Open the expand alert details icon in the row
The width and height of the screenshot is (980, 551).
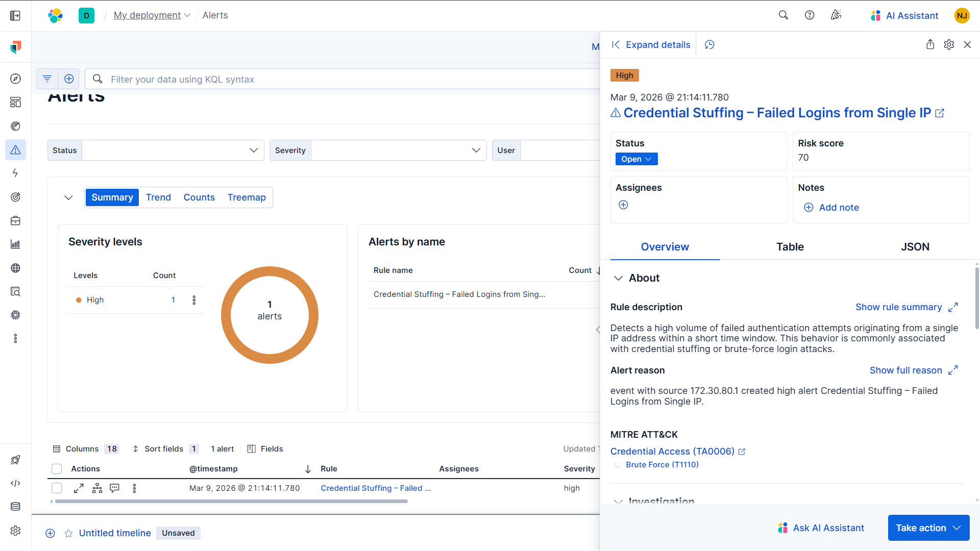[79, 488]
